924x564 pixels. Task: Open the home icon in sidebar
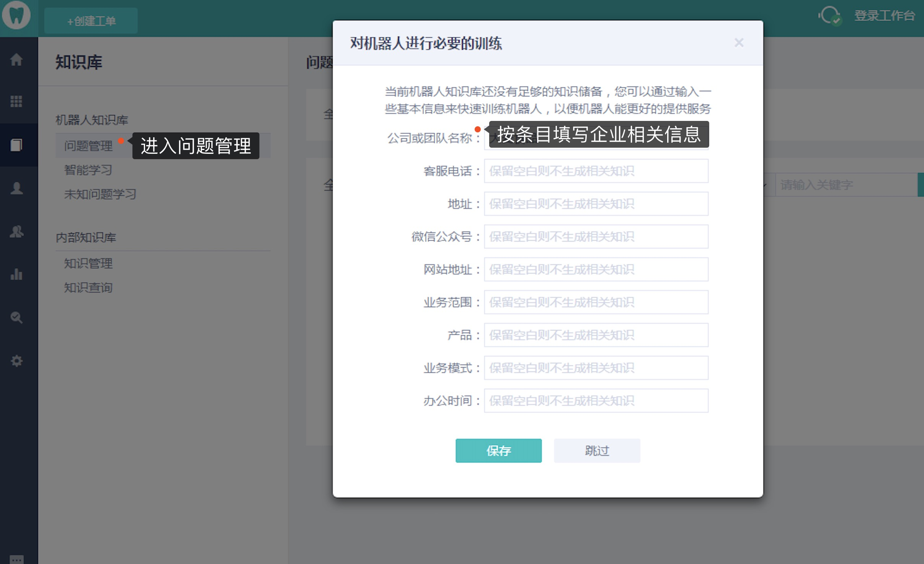[16, 59]
